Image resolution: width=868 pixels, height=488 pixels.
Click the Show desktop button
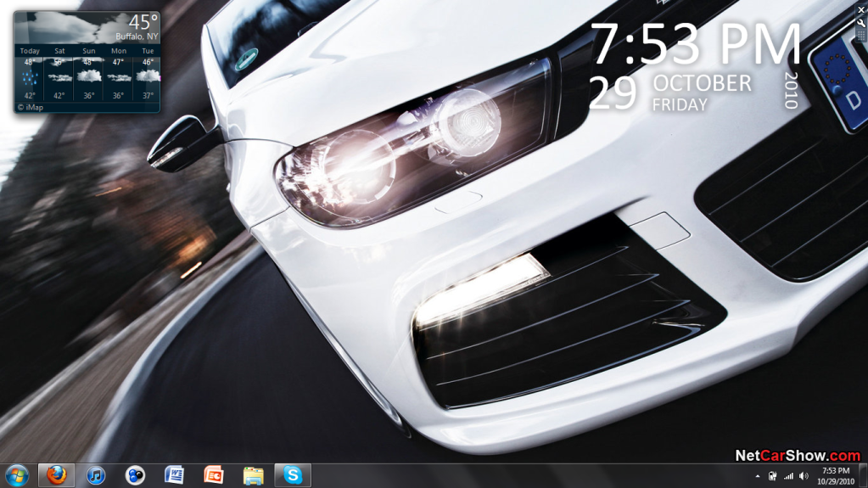[x=863, y=476]
